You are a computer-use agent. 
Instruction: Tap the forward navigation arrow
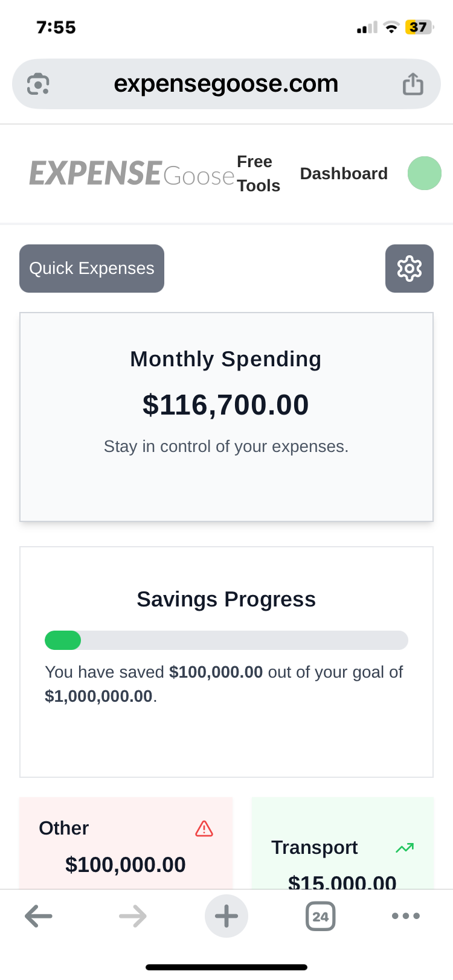click(x=132, y=915)
